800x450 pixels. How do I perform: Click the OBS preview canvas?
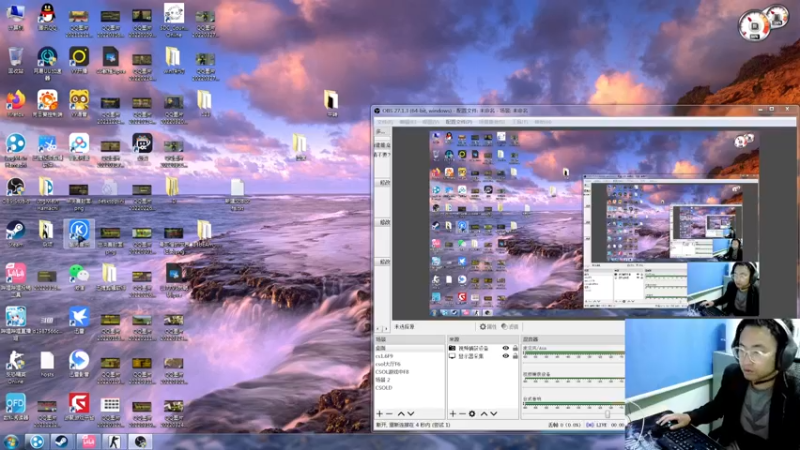pyautogui.click(x=594, y=223)
